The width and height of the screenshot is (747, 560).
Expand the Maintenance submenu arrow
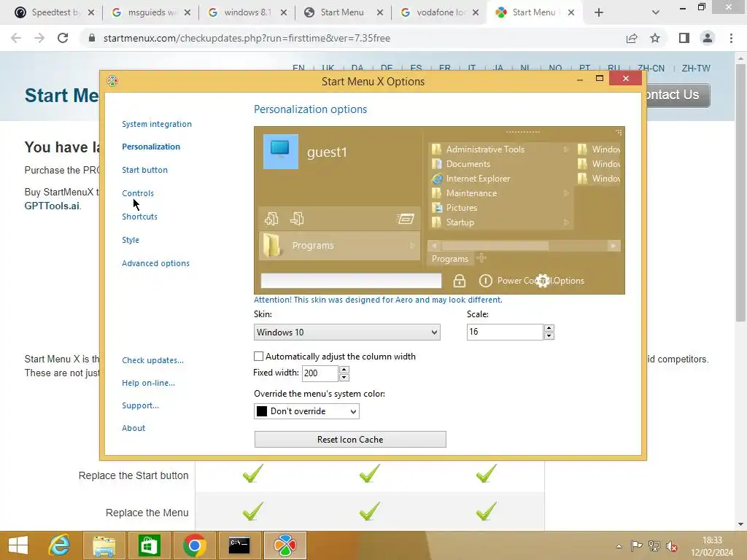[x=566, y=193]
